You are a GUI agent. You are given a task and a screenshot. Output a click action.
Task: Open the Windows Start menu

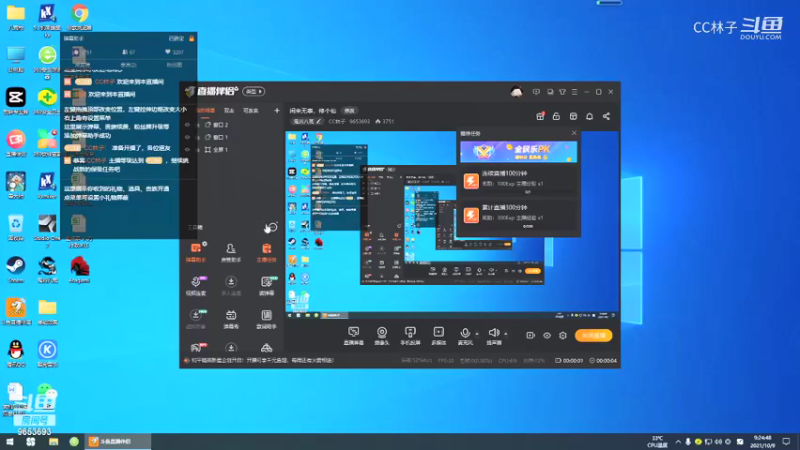(10, 441)
